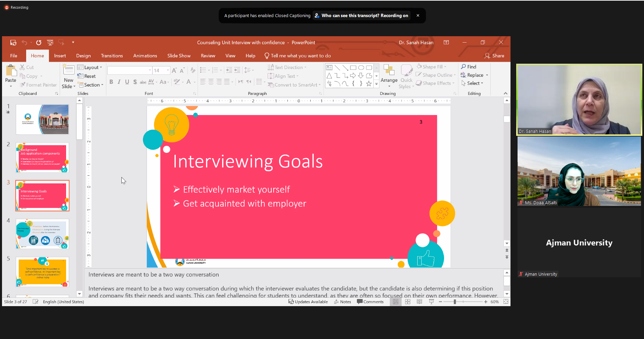
Task: Click Updates Available in status bar
Action: click(x=308, y=302)
